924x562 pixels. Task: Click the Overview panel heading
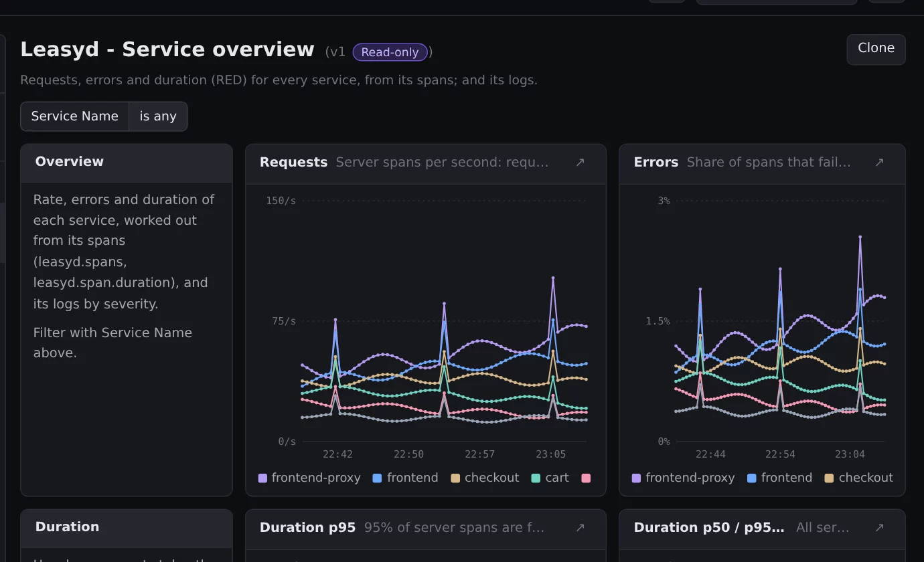[70, 162]
